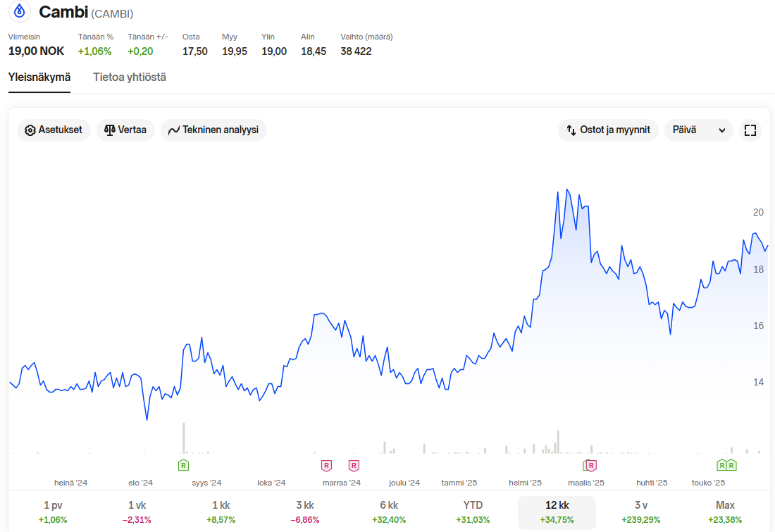Select the 1 pv time range

[x=51, y=512]
